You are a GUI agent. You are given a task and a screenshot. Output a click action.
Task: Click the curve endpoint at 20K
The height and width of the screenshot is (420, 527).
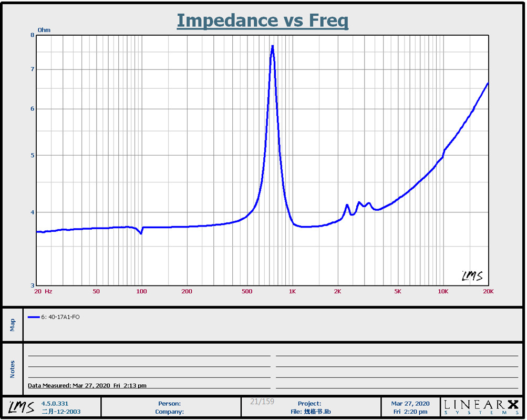488,83
